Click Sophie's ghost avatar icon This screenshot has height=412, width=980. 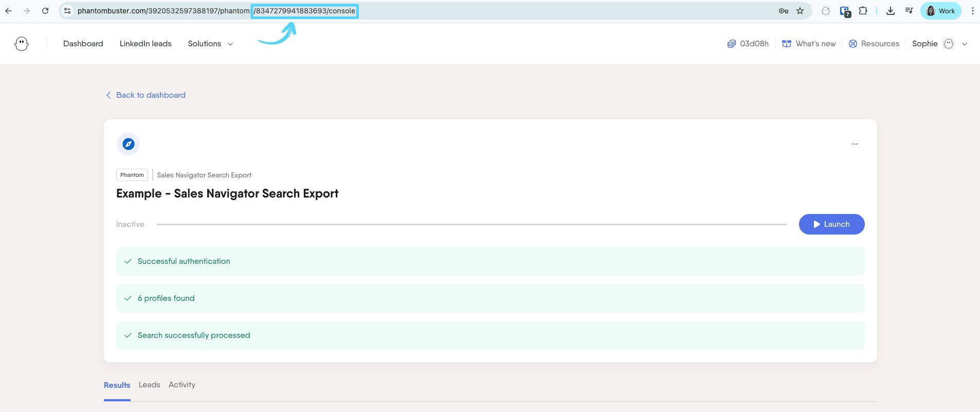(949, 44)
